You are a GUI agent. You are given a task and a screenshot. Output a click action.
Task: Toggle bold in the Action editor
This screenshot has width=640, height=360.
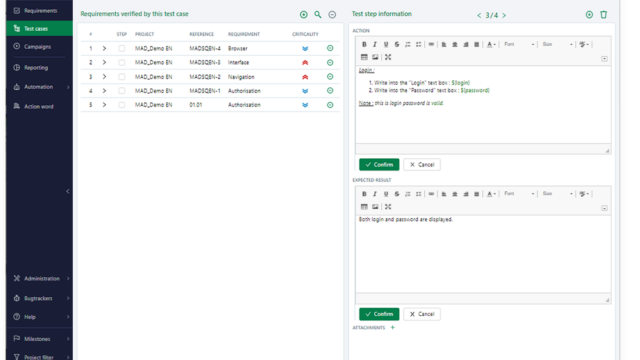pyautogui.click(x=364, y=44)
